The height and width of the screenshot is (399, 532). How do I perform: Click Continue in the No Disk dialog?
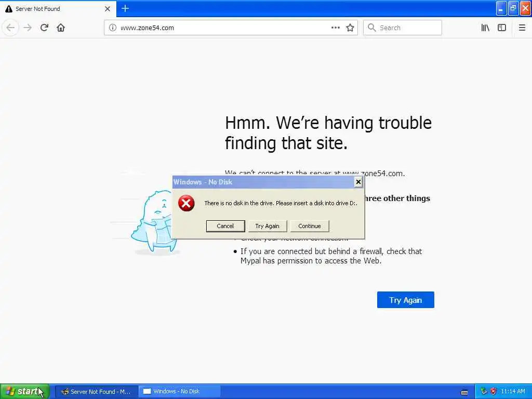click(310, 226)
